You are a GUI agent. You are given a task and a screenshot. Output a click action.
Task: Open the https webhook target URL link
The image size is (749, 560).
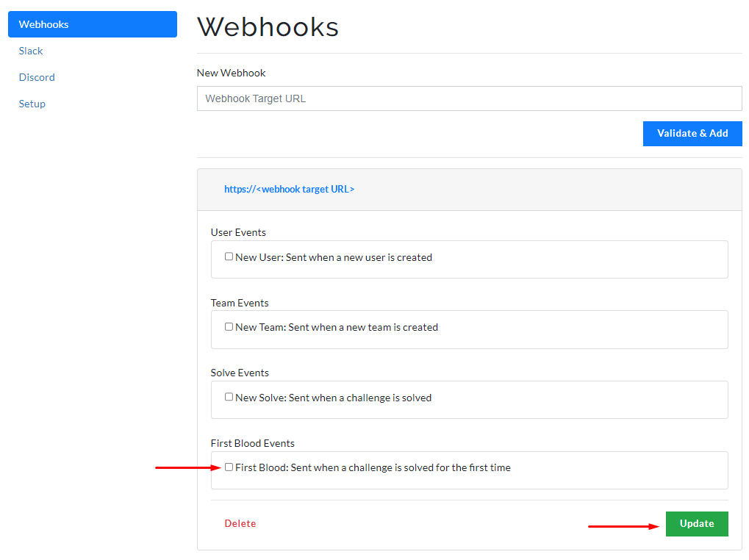tap(289, 189)
